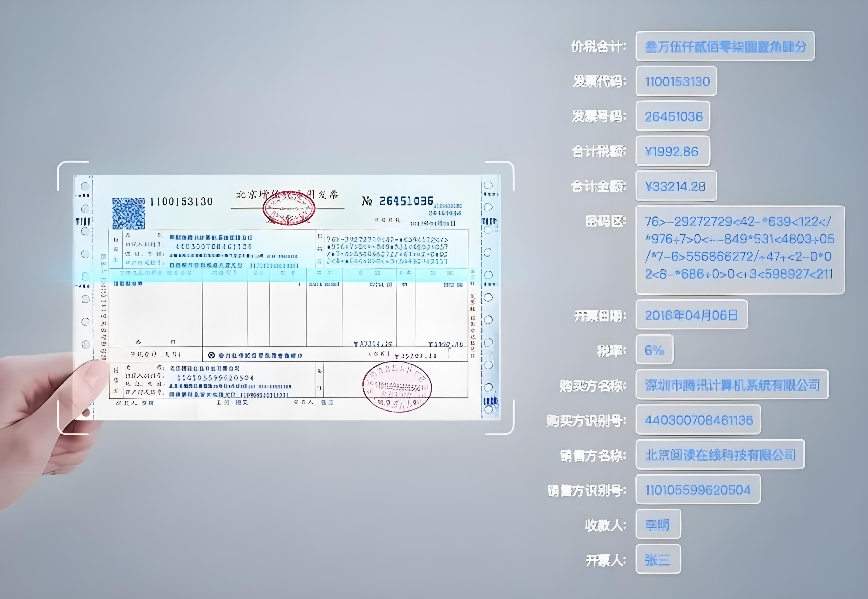Click invoice number 26451036 on the invoice
This screenshot has height=599, width=868.
pos(406,201)
